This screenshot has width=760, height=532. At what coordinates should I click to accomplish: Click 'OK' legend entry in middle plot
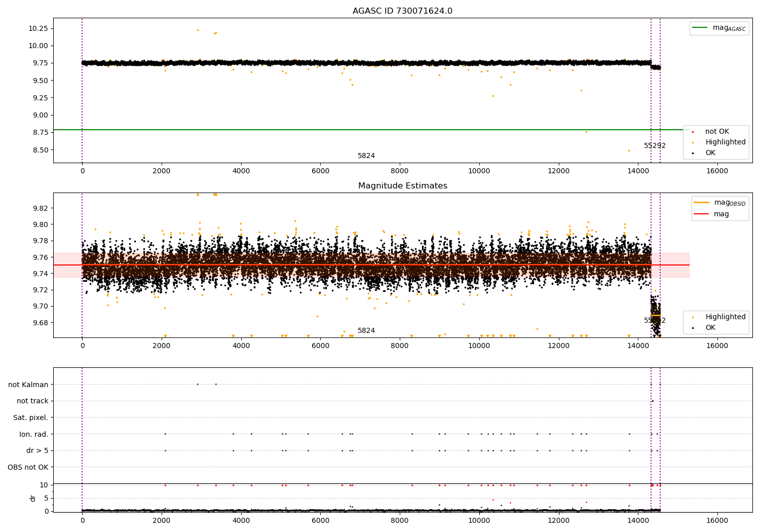pyautogui.click(x=710, y=328)
